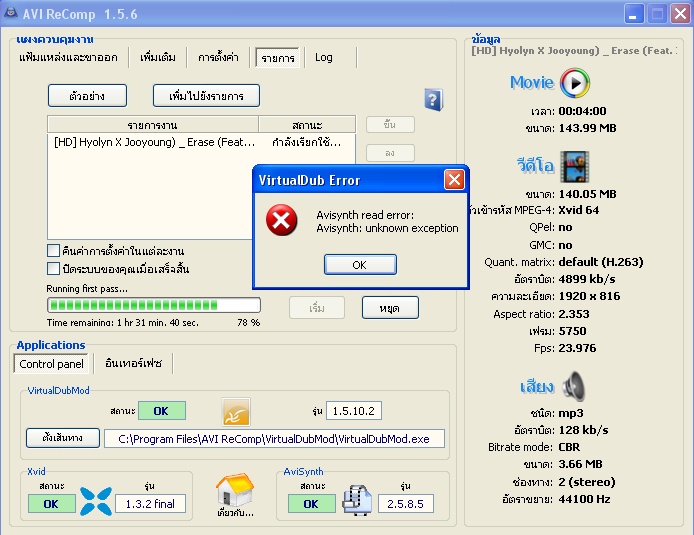This screenshot has height=535, width=694.
Task: Click the video film clapper icon
Action: point(574,166)
